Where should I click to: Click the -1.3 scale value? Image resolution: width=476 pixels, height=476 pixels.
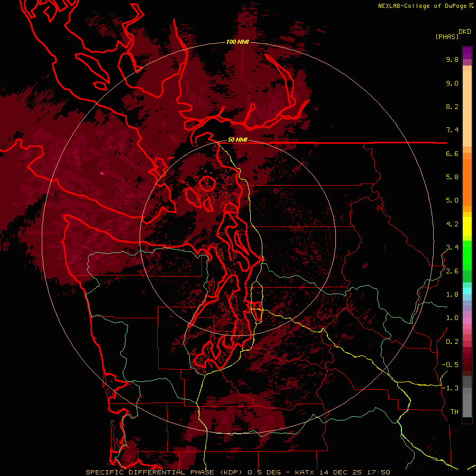click(450, 388)
